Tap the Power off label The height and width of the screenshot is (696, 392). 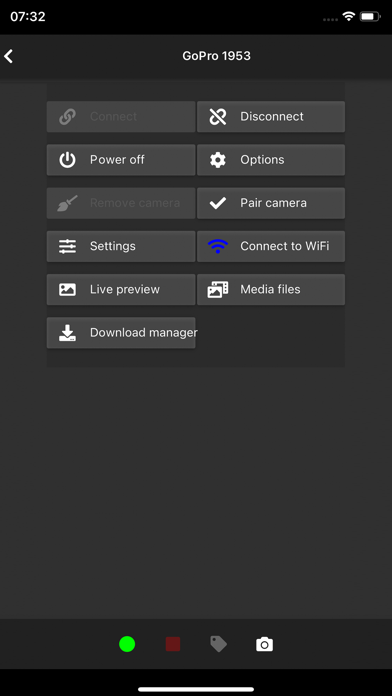click(117, 160)
